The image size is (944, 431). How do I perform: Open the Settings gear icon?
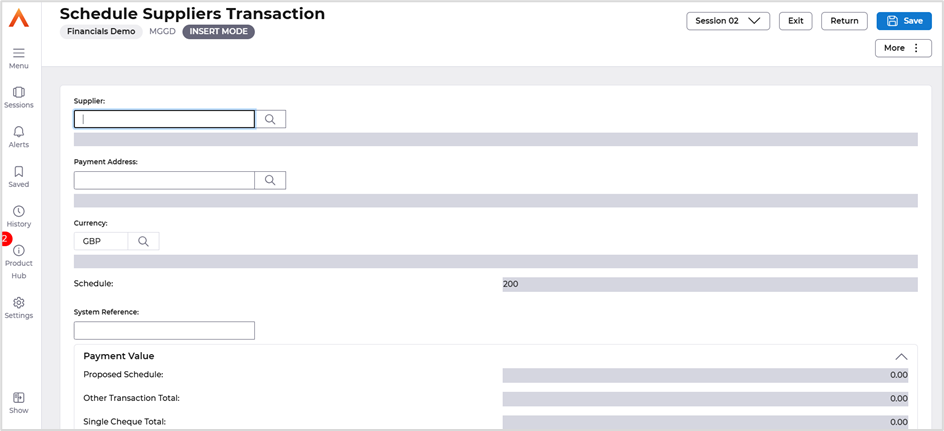point(19,303)
